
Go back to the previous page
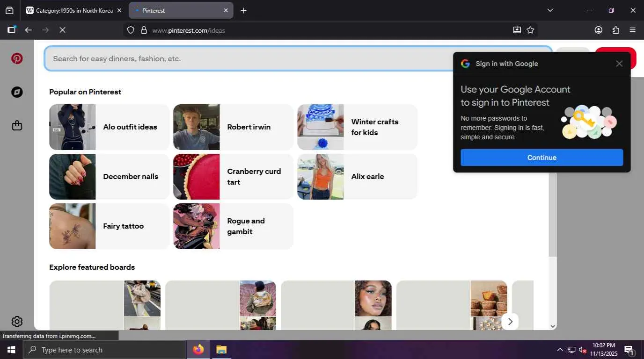pyautogui.click(x=29, y=30)
